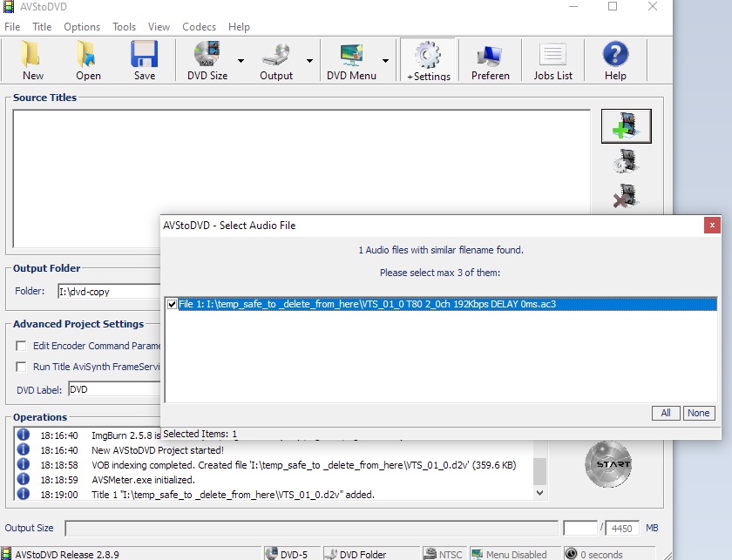Open Preferences from the toolbar
732x560 pixels.
(x=490, y=60)
